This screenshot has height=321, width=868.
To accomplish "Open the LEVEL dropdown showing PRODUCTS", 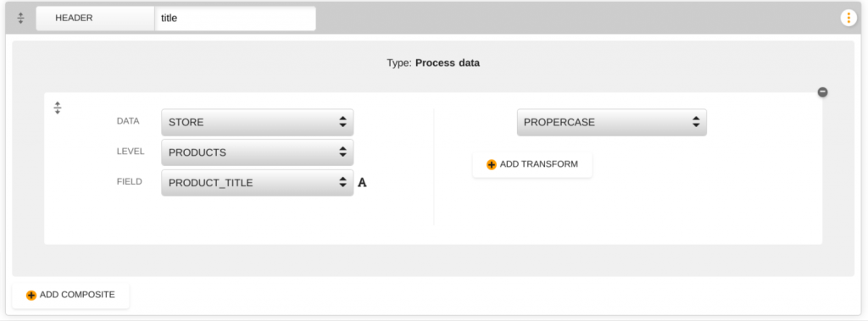I will pos(258,152).
